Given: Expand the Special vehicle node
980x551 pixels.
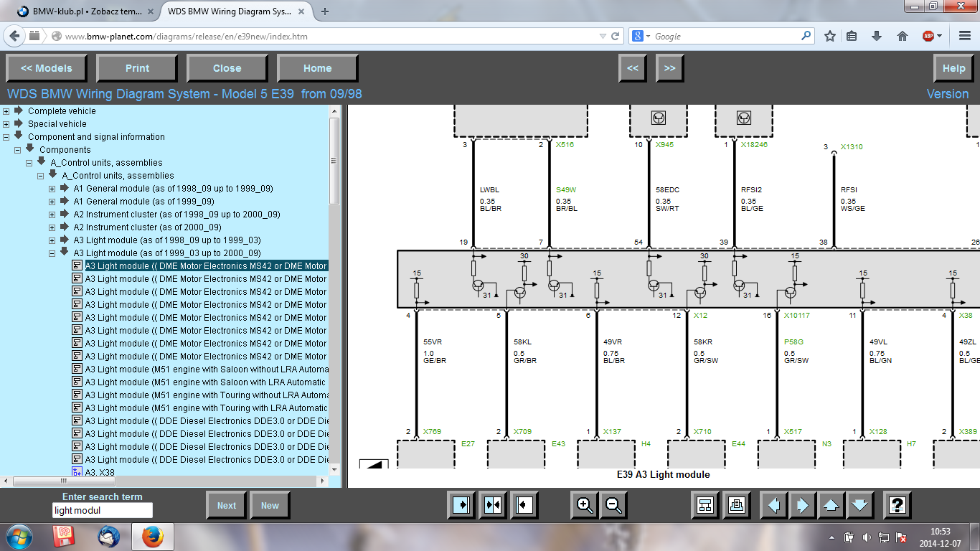Looking at the screenshot, I should [6, 124].
